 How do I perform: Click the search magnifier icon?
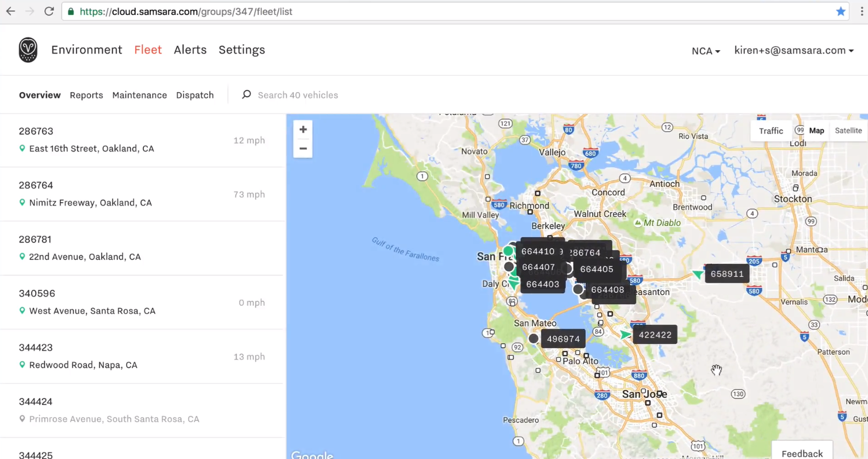(x=246, y=94)
